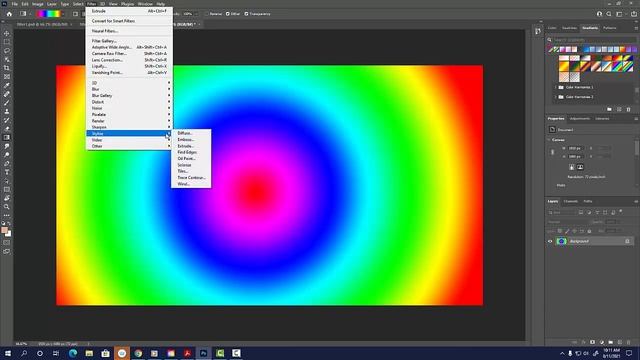This screenshot has height=360, width=640.
Task: Set canvas to landscape orientation
Action: pos(580,167)
